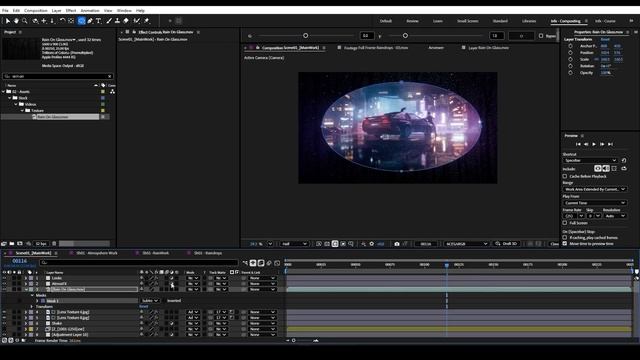Click the current time indicator playhead
640x360 pixels.
pos(447,265)
